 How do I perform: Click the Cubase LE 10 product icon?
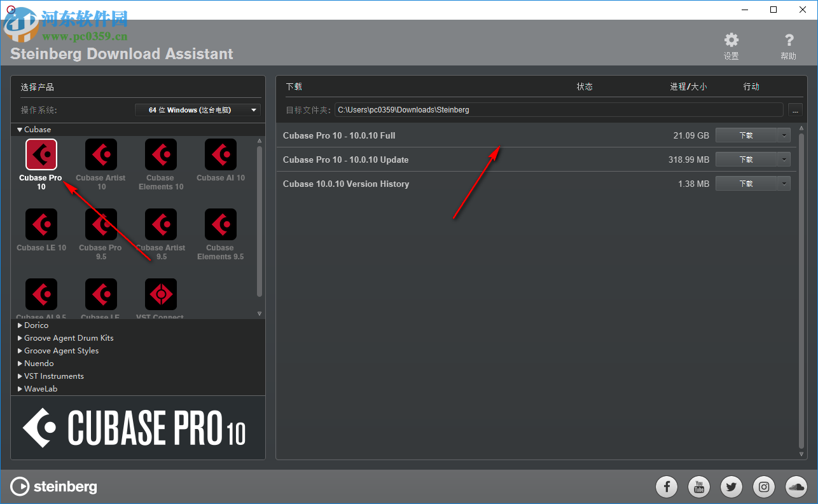coord(41,224)
